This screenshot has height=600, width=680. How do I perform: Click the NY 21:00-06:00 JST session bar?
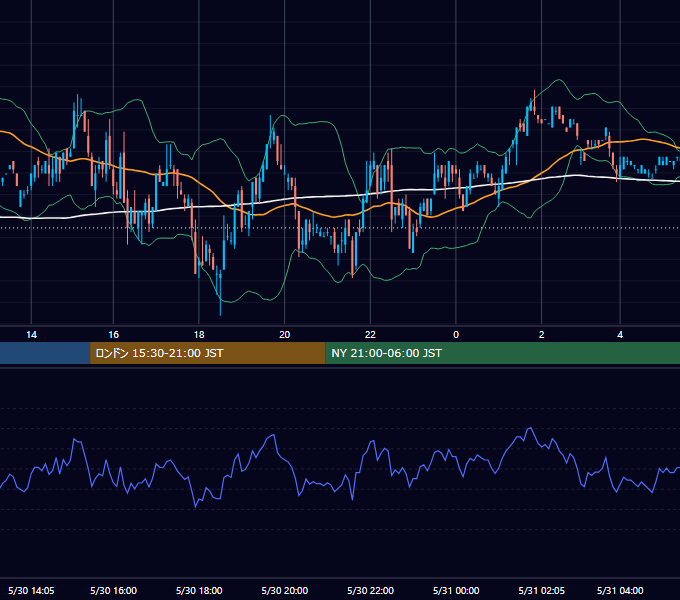click(502, 353)
